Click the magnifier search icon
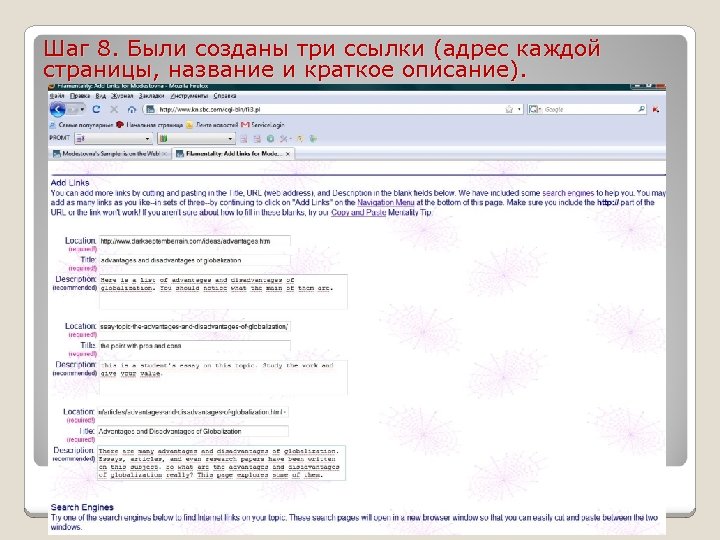This screenshot has width=720, height=540. 641,109
